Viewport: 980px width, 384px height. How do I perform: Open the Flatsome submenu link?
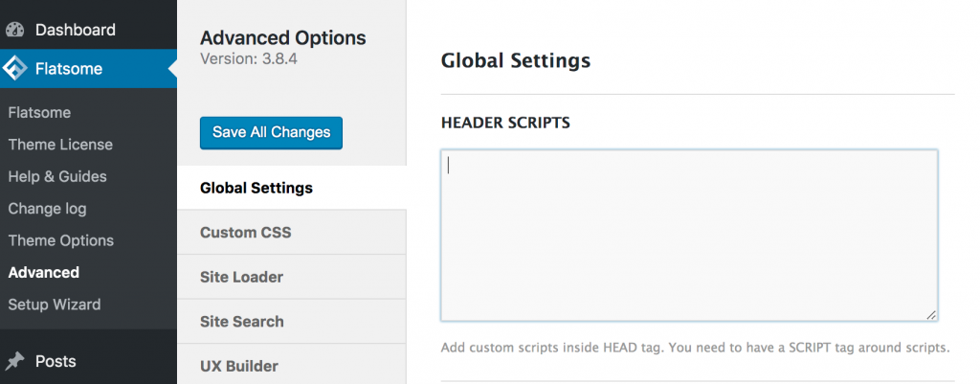39,113
